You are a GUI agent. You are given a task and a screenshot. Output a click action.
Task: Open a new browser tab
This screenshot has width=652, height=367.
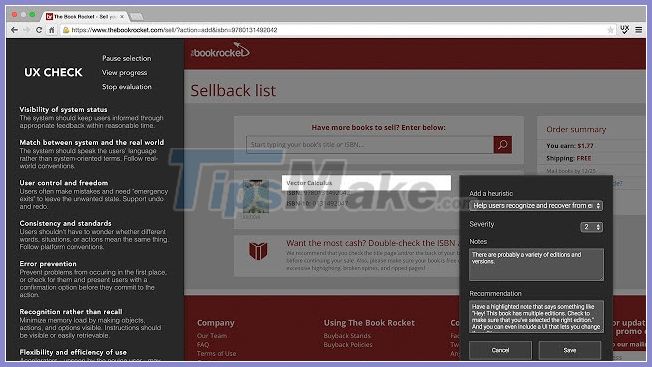click(136, 17)
